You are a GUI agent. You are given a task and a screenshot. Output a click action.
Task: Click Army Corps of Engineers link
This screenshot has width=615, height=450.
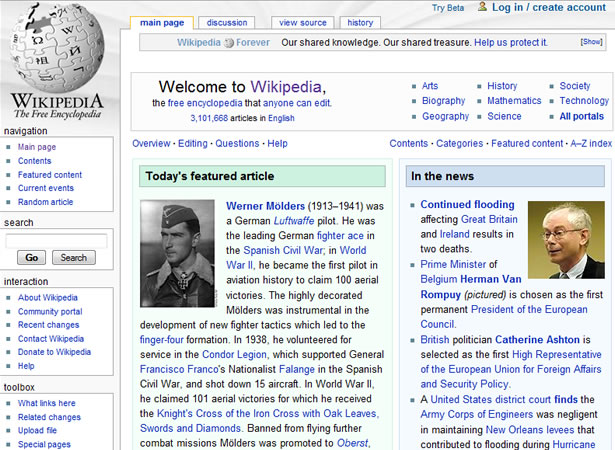click(477, 414)
